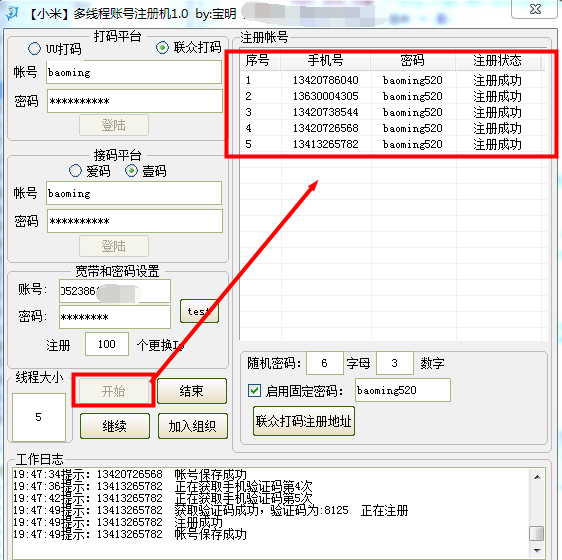Click 打码平台 account field with baoming
Viewport: 562px width, 560px height.
click(134, 72)
